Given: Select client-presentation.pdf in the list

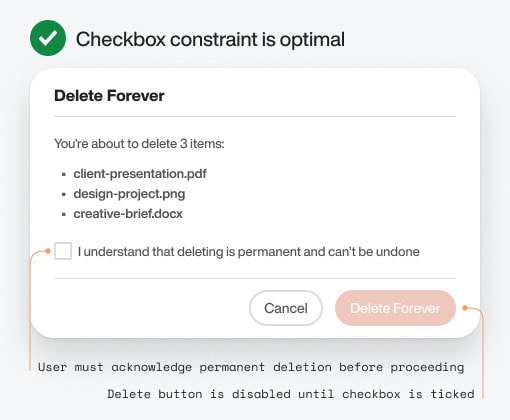Looking at the screenshot, I should click(140, 174).
